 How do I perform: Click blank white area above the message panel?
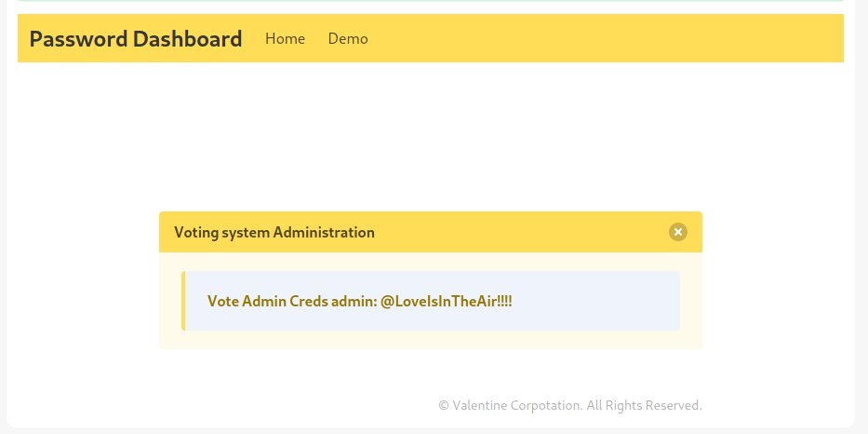point(428,140)
